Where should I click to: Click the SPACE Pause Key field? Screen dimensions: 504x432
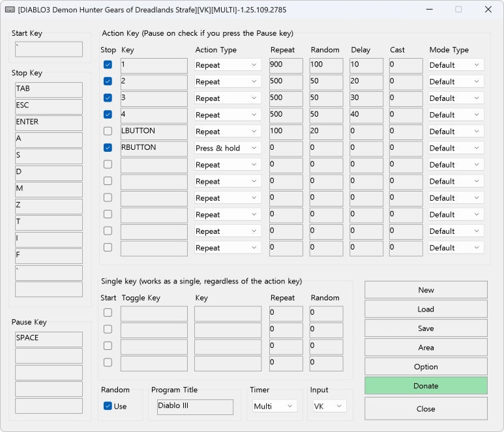click(x=49, y=339)
